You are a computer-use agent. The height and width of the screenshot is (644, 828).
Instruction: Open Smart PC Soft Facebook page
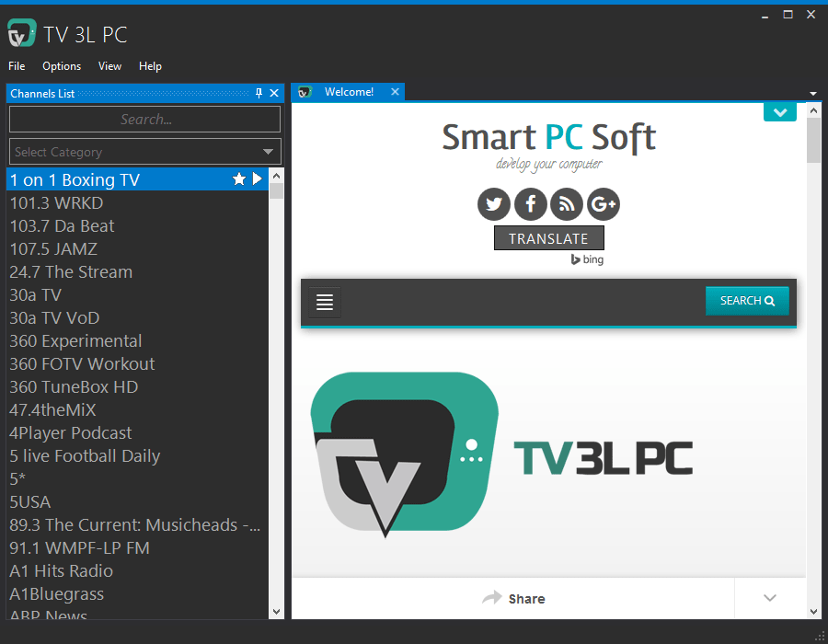[x=530, y=203]
